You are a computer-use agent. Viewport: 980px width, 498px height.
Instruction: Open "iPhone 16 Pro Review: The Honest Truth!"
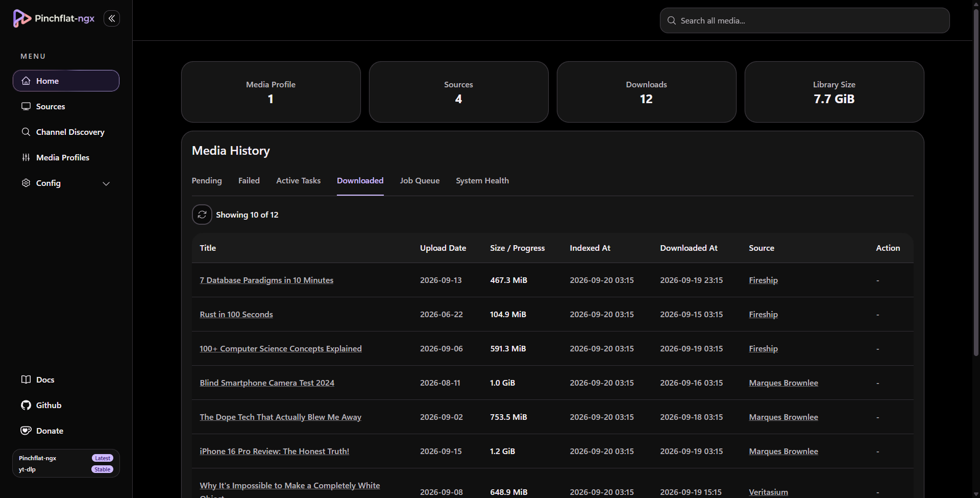click(x=275, y=452)
